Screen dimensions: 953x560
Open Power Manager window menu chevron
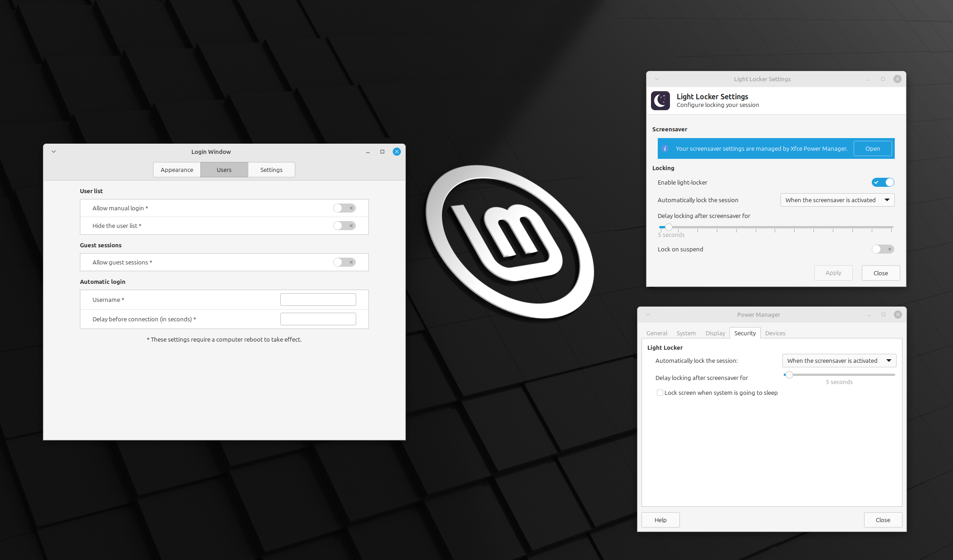coord(648,315)
